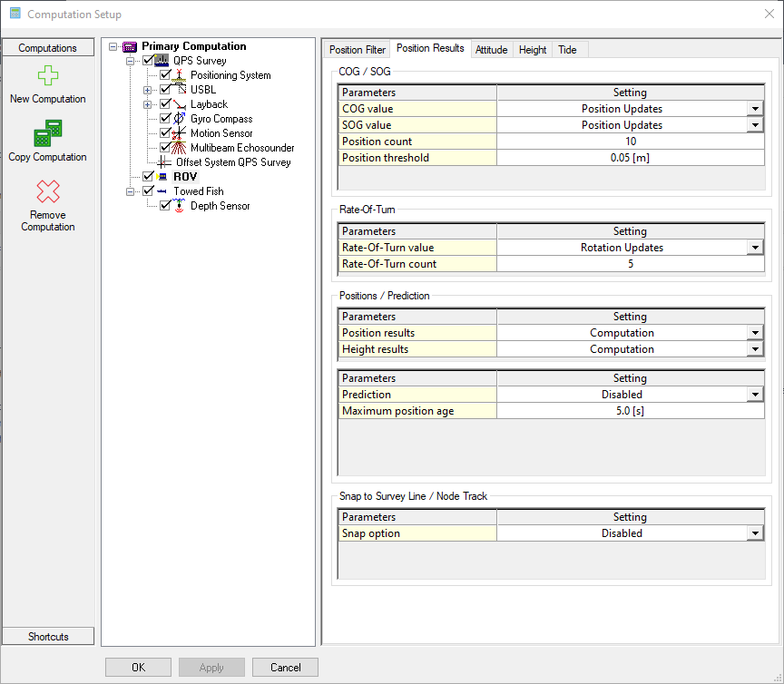Uncheck the Positioning System checkbox

click(165, 75)
